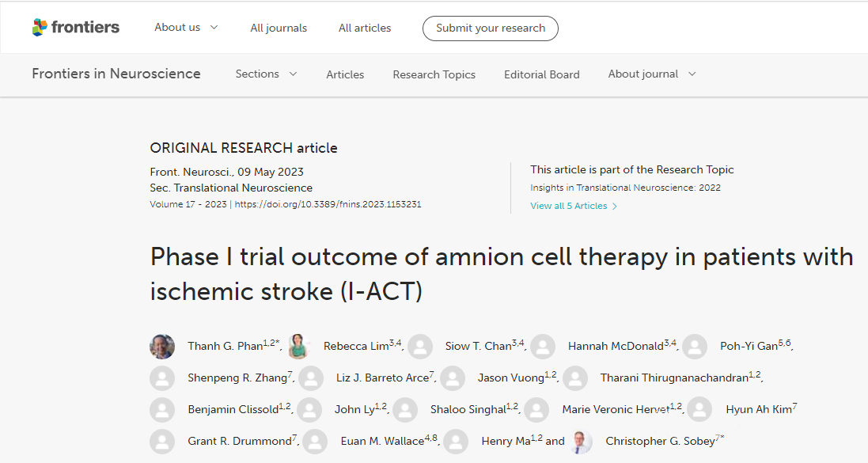Screen dimensions: 868x463
Task: Click Rebecca Lim's avatar photo
Action: coord(298,346)
